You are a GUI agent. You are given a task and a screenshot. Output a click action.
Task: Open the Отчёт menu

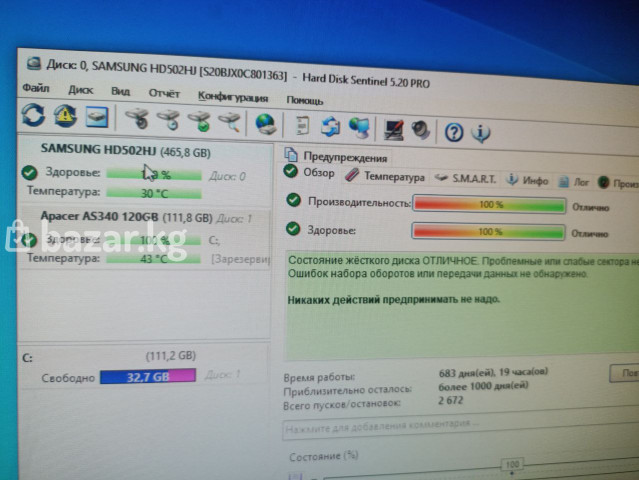[x=164, y=93]
